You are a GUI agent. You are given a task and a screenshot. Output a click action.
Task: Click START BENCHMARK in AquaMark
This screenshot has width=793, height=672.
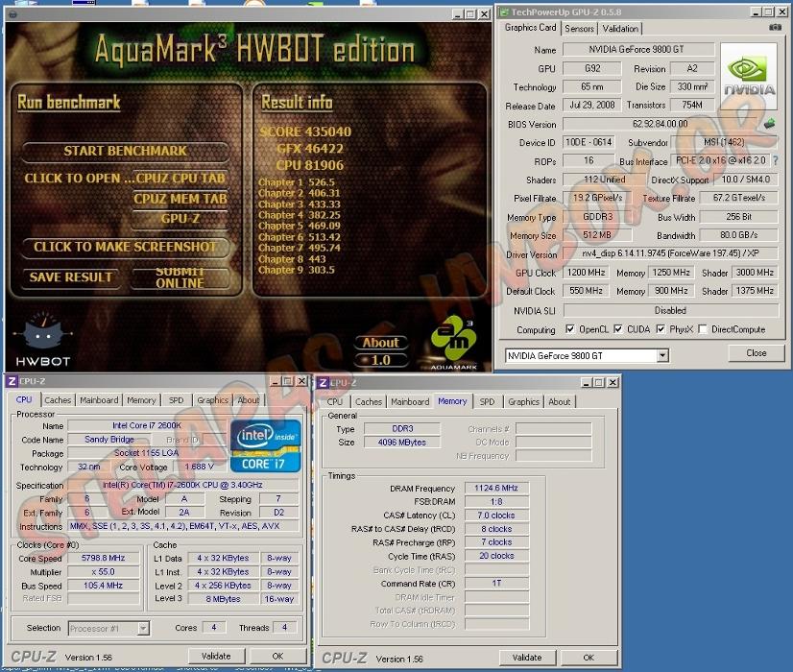[125, 151]
